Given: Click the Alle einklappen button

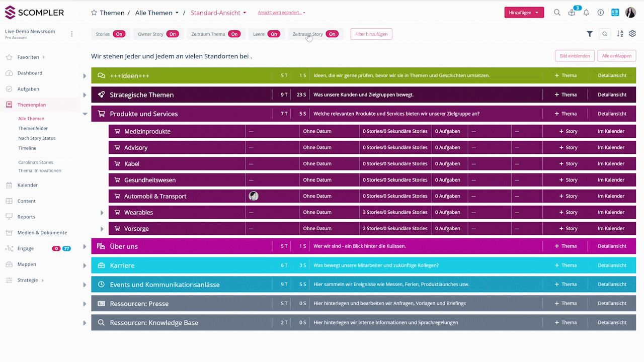Looking at the screenshot, I should 616,56.
